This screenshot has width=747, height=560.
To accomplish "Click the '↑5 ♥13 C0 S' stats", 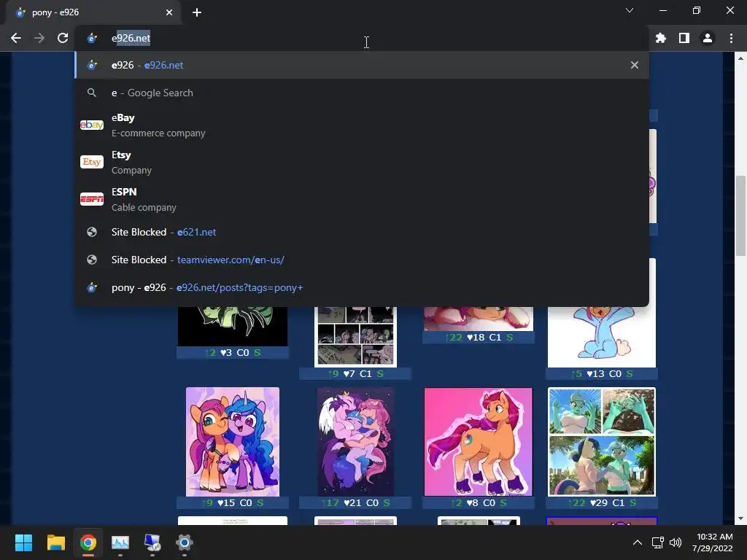I will tap(602, 374).
